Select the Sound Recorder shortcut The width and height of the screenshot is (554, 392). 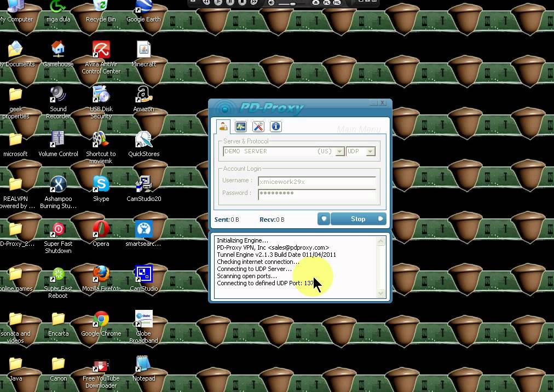click(58, 102)
